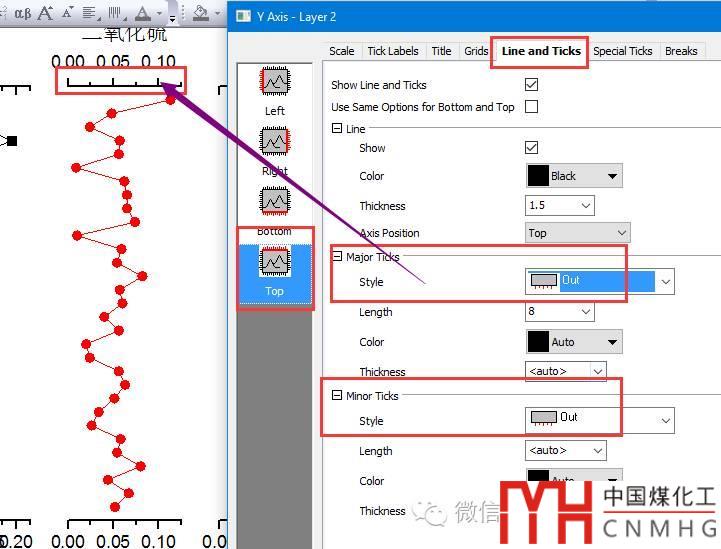Increase font size with large A icon
Image resolution: width=721 pixels, height=549 pixels.
click(x=46, y=13)
